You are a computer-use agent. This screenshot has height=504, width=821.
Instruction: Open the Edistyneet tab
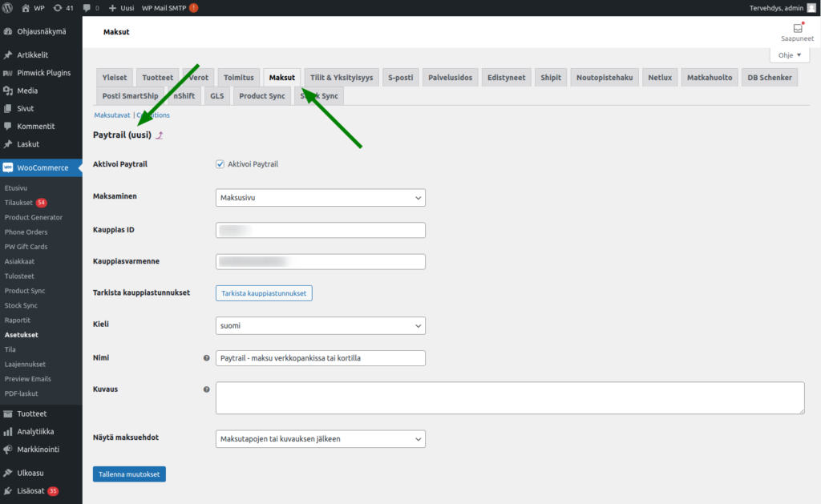pyautogui.click(x=507, y=78)
